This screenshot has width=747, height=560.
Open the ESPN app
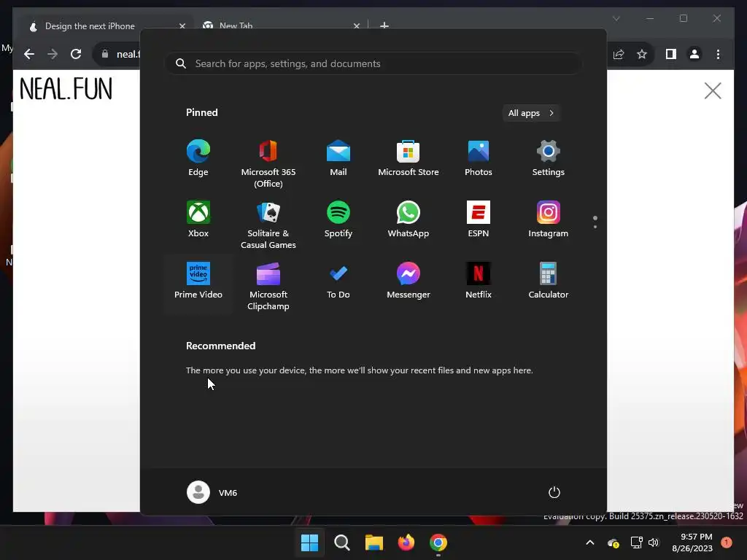tap(479, 220)
